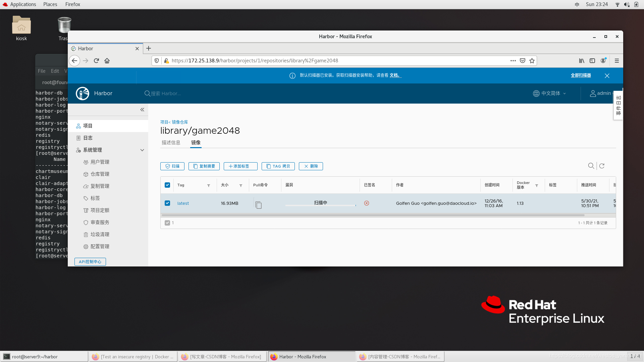Toggle the footer selected-count checkbox
Image resolution: width=644 pixels, height=362 pixels.
(x=167, y=223)
